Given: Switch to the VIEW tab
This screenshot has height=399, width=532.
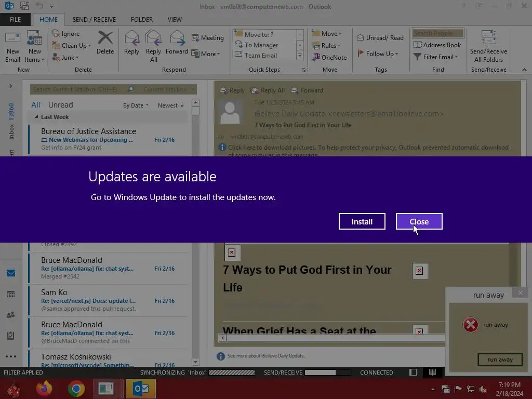Looking at the screenshot, I should [x=175, y=19].
